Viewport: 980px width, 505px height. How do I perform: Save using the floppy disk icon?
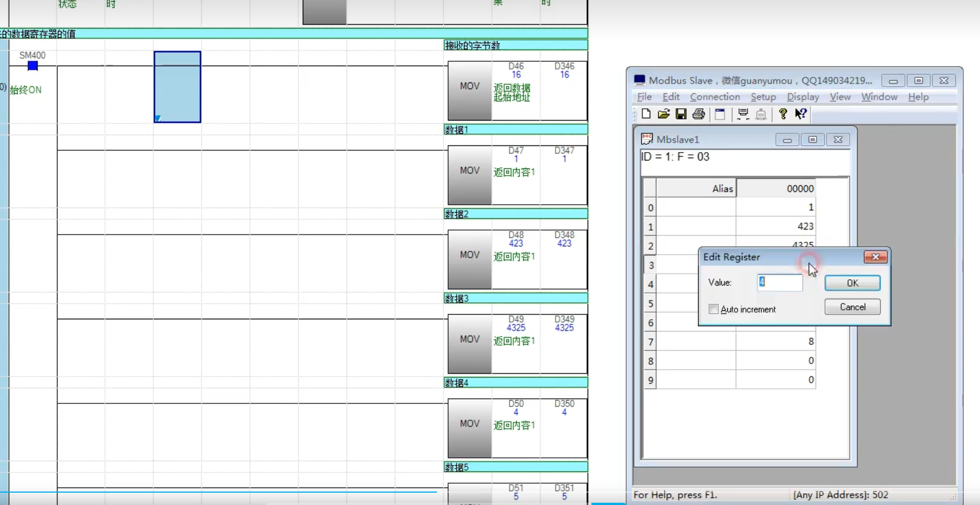[x=681, y=114]
